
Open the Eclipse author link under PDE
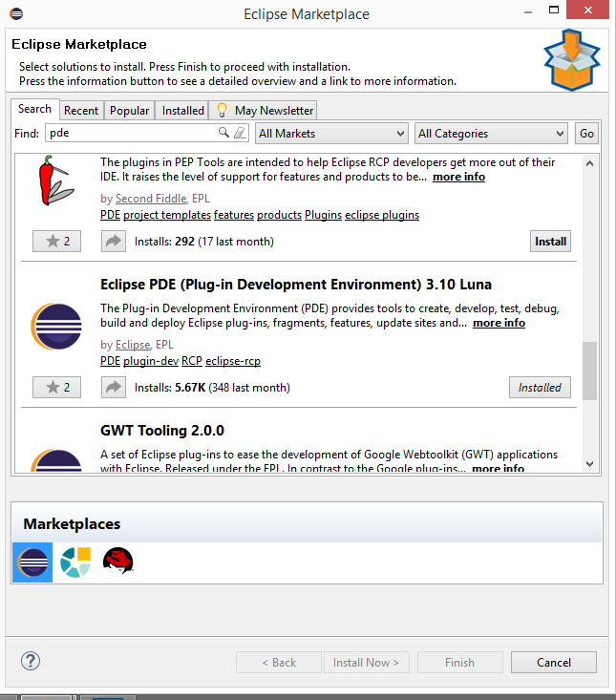point(133,345)
